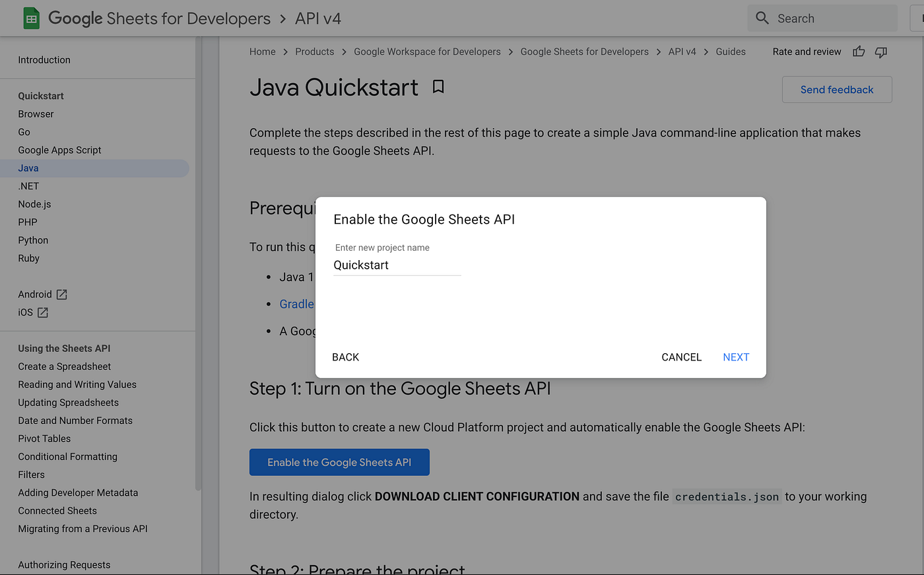Select Python in the Quickstart sidebar
Viewport: 924px width, 575px height.
point(33,240)
